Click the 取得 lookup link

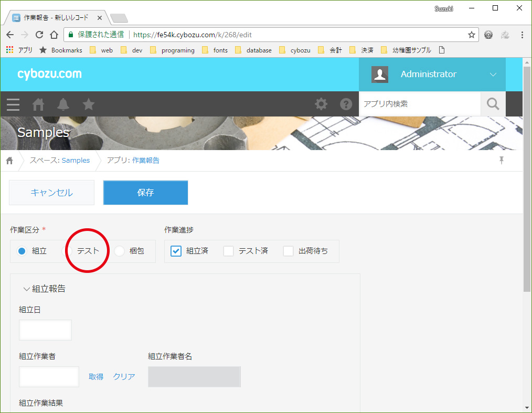[x=96, y=377]
